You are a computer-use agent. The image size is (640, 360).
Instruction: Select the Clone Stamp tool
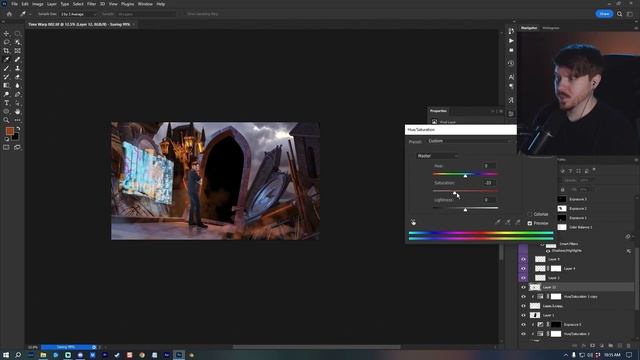18,68
